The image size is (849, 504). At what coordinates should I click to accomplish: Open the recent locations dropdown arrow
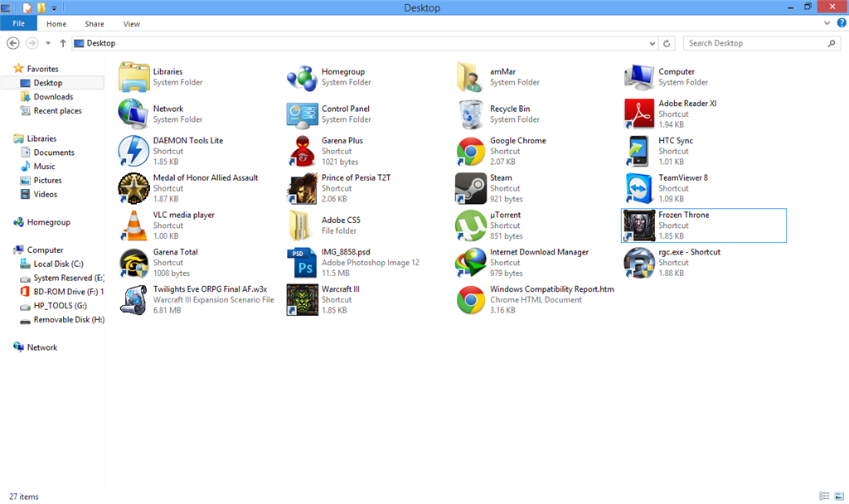click(47, 43)
